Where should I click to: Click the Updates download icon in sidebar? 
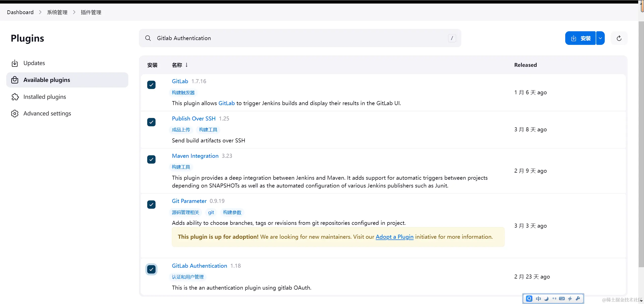tap(15, 63)
